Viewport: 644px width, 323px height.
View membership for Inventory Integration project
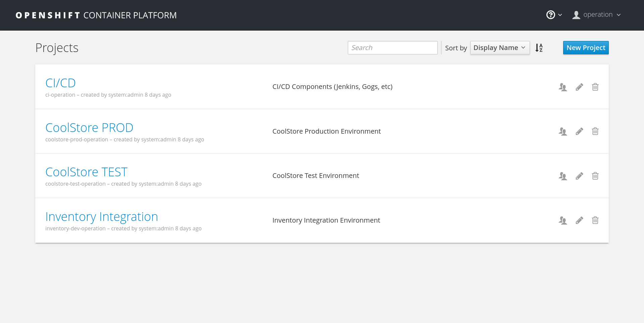point(562,220)
